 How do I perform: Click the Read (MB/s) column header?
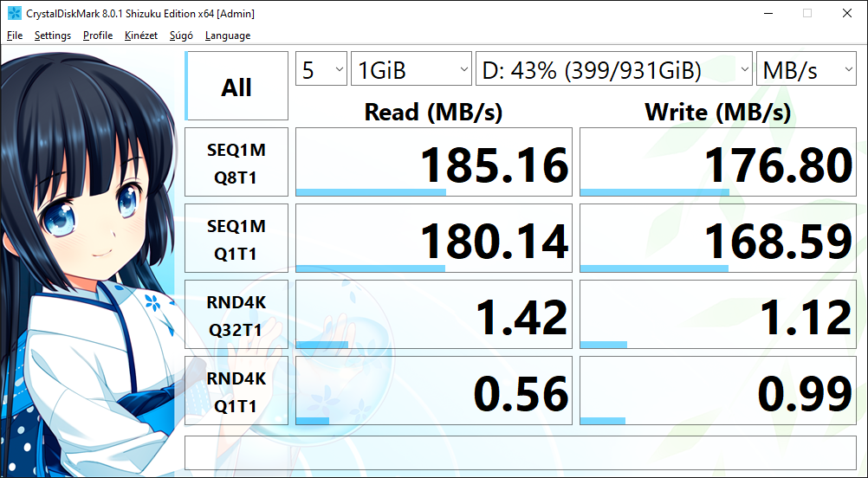[433, 113]
